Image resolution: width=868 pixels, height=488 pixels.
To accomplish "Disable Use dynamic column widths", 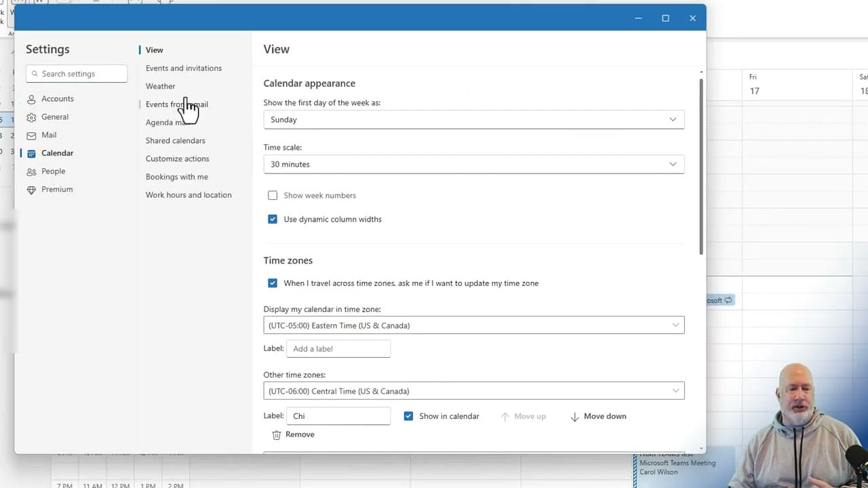I will 273,219.
